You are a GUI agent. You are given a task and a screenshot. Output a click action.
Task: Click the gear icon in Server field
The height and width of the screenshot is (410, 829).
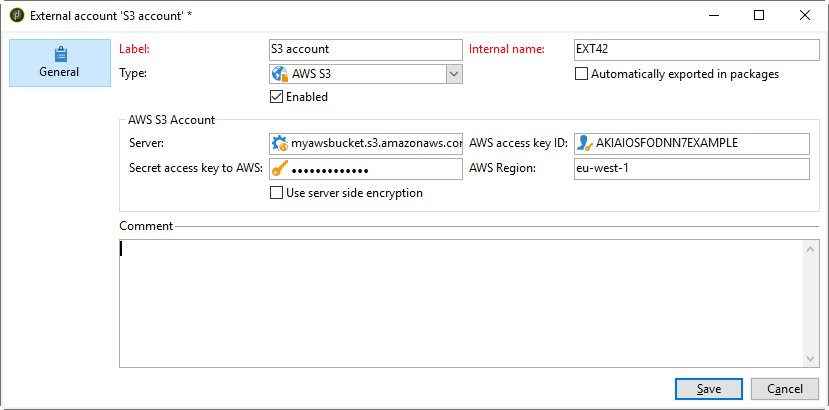[x=280, y=143]
